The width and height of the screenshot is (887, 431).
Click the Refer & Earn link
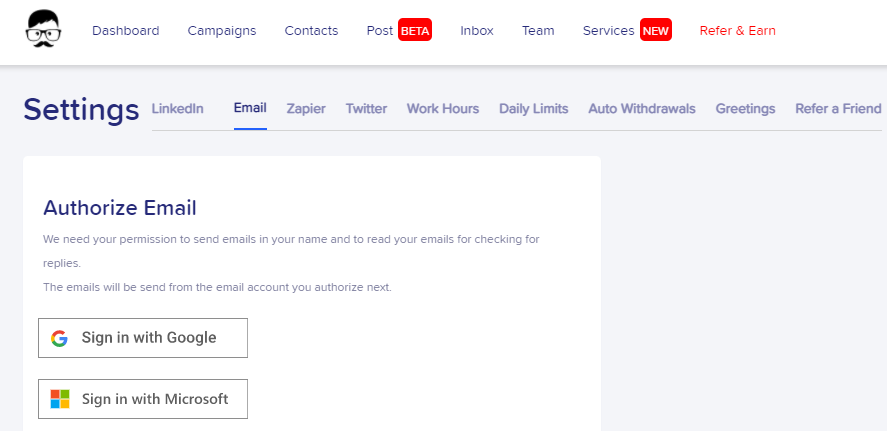pyautogui.click(x=738, y=31)
